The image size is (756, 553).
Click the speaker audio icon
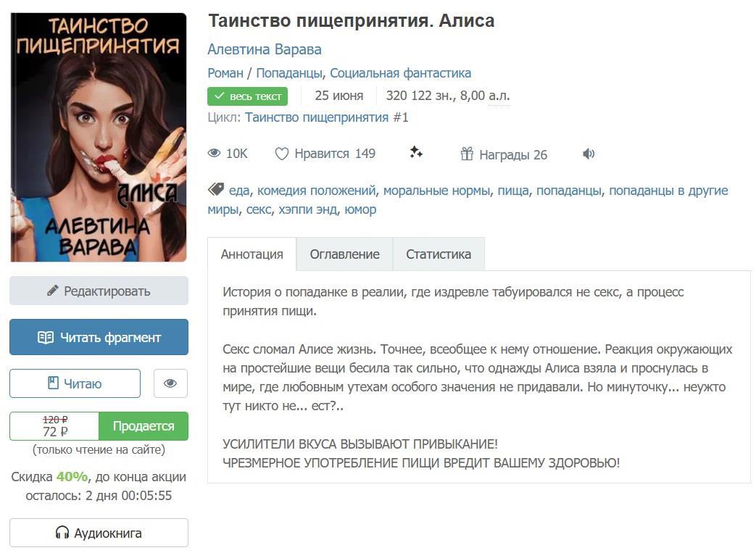pyautogui.click(x=589, y=154)
